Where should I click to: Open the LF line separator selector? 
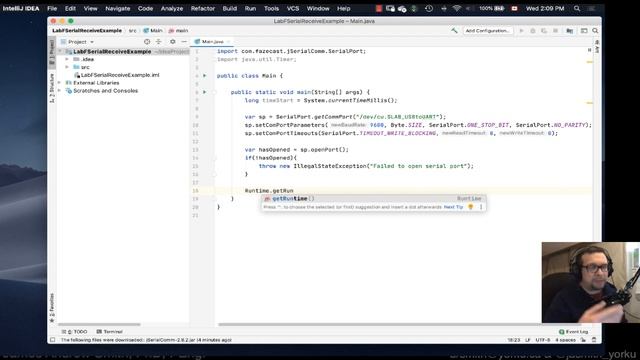(x=527, y=340)
